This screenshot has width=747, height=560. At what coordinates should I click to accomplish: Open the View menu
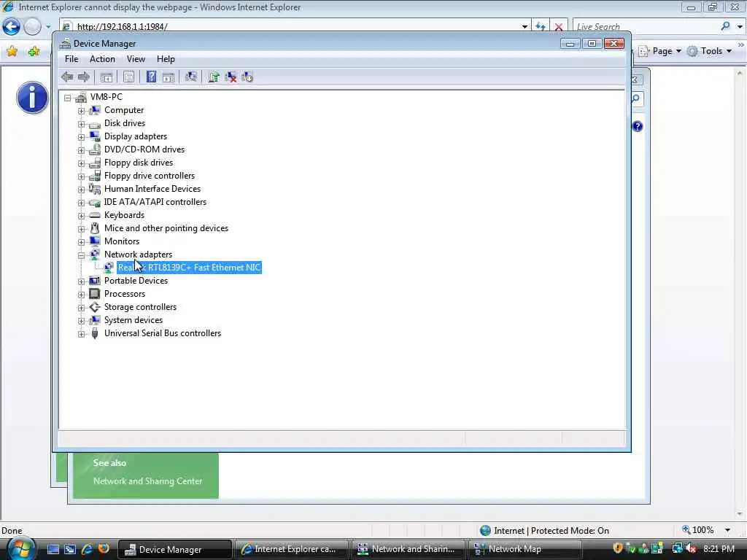pyautogui.click(x=136, y=59)
